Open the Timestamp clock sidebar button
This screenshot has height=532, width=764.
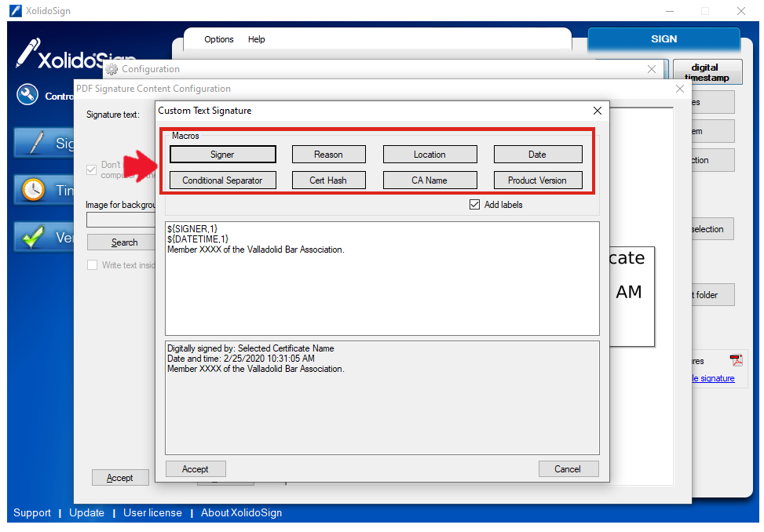point(44,190)
